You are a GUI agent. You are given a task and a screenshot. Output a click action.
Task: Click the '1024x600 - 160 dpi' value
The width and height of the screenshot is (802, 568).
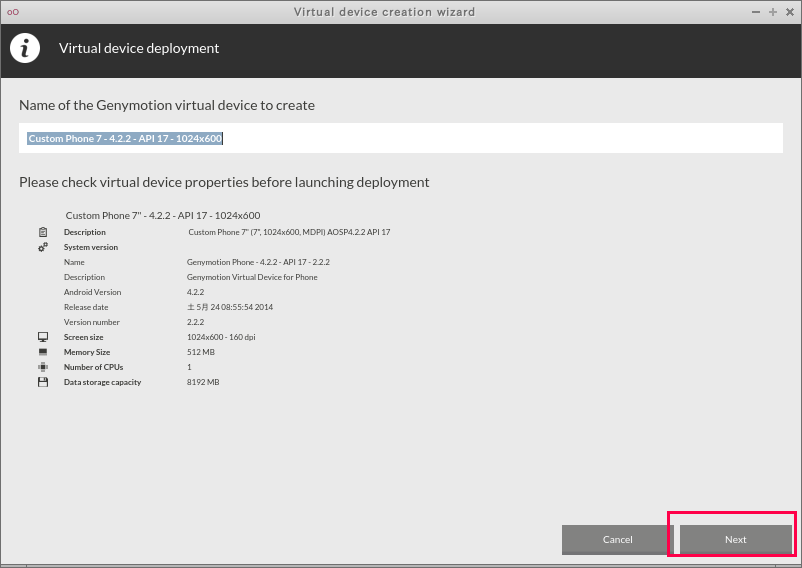click(221, 337)
